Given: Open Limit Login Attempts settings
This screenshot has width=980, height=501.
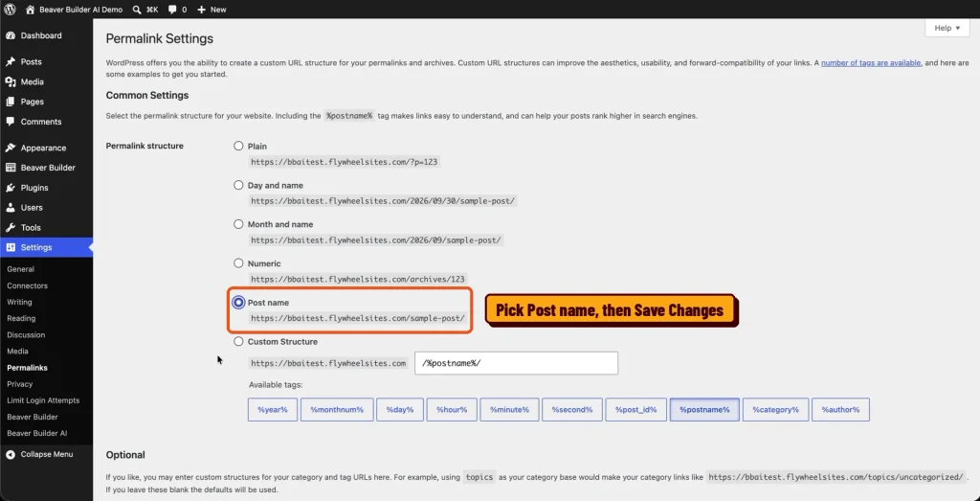Looking at the screenshot, I should pyautogui.click(x=43, y=400).
